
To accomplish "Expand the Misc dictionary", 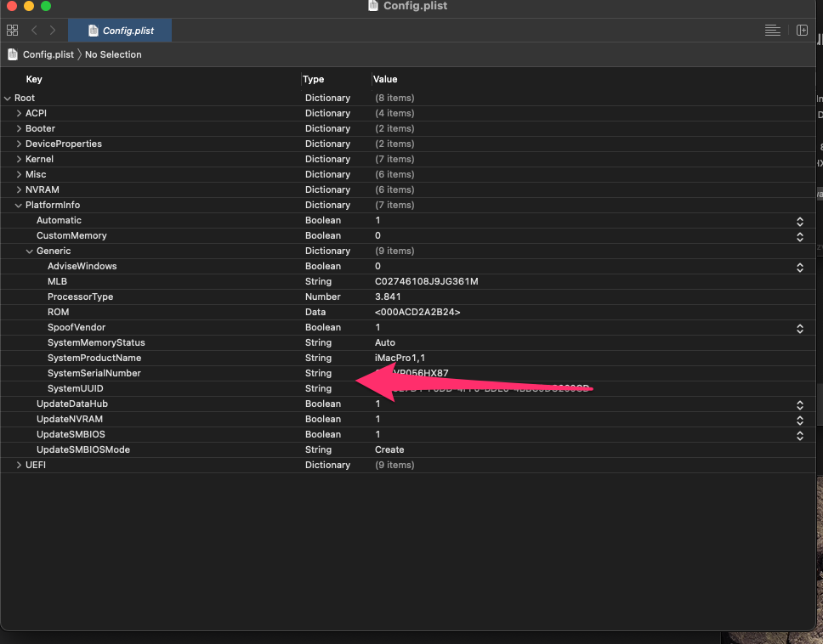I will [x=19, y=174].
